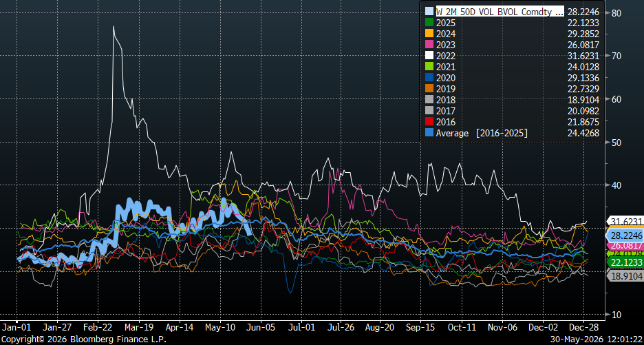Click the legend value 29.1336
Viewport: 644px width, 345px height.
click(x=583, y=78)
